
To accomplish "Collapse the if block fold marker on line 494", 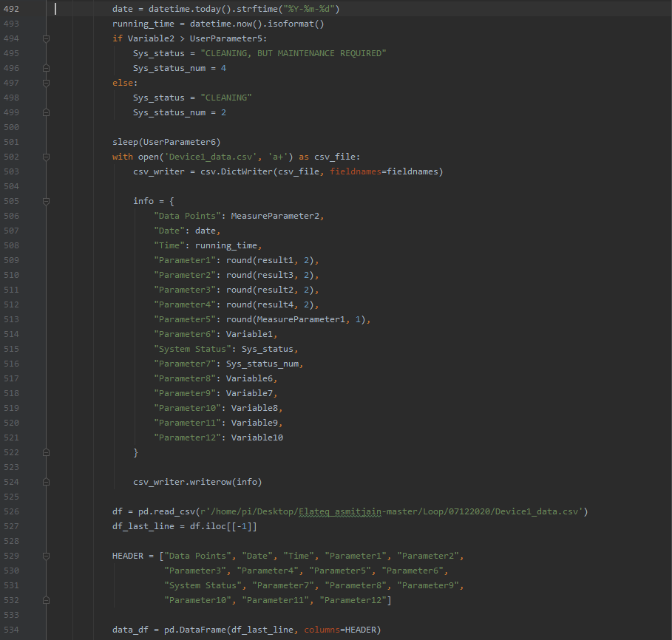I will coord(47,38).
